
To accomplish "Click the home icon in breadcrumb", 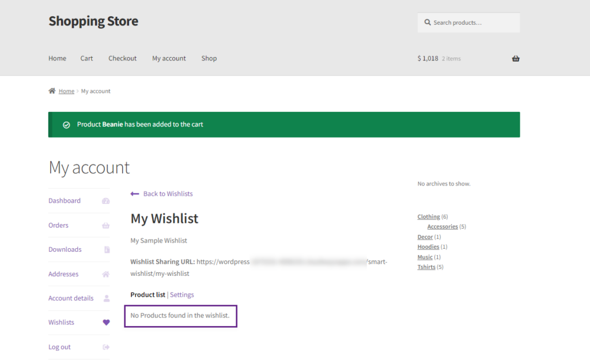I will coord(52,90).
